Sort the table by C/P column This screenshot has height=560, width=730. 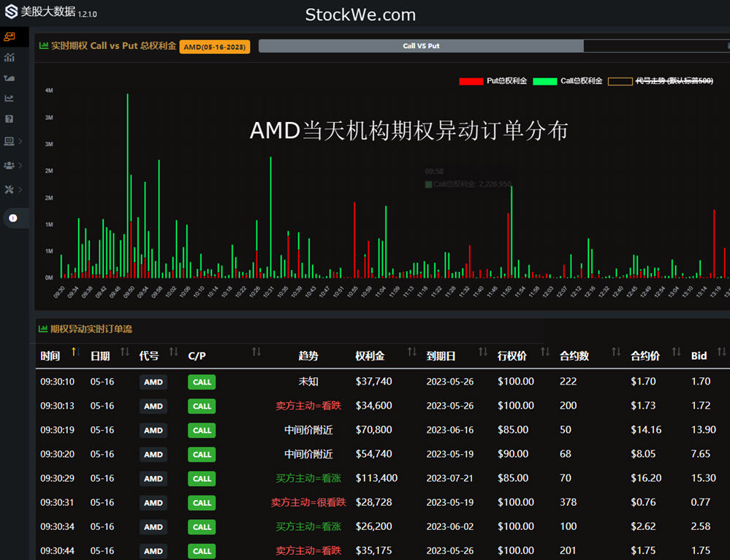(x=256, y=352)
